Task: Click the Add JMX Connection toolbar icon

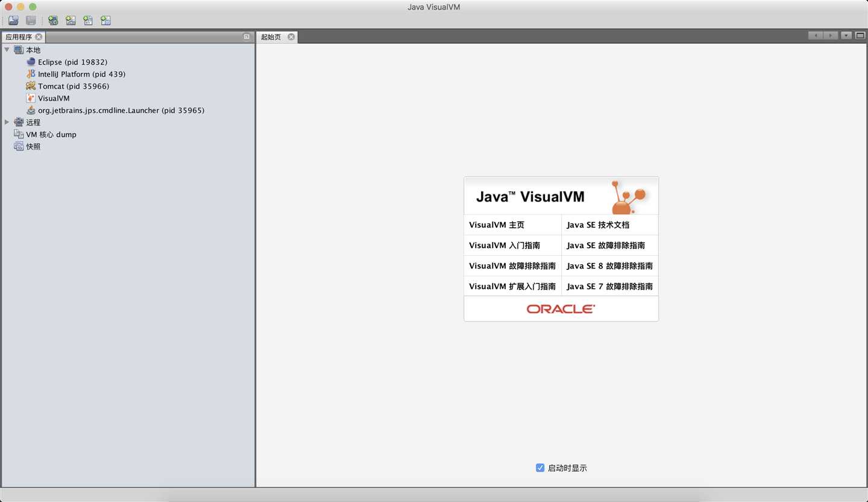Action: coord(71,21)
